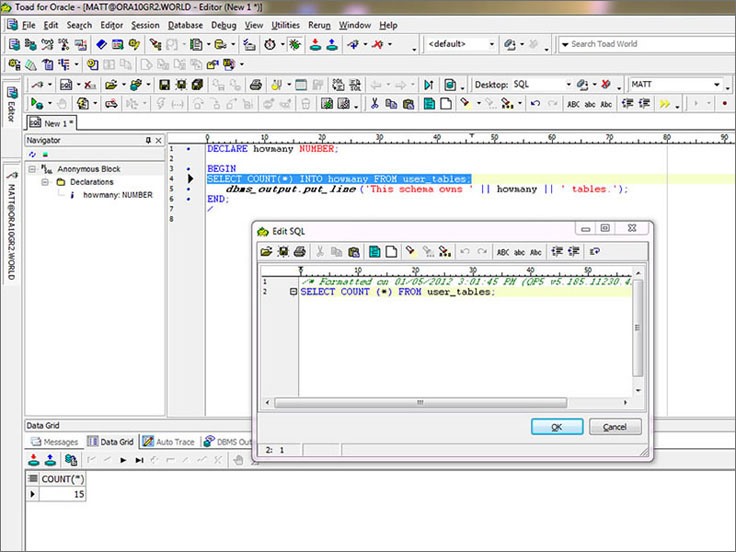This screenshot has width=736, height=552.
Task: Click the find and replace icon in Edit SQL dialog
Action: (444, 252)
